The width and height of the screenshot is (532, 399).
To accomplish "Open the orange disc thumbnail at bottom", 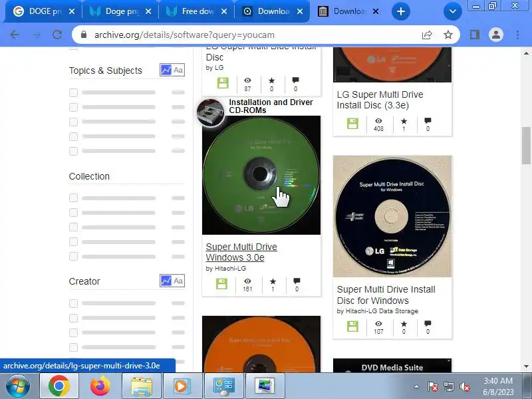I will (261, 344).
